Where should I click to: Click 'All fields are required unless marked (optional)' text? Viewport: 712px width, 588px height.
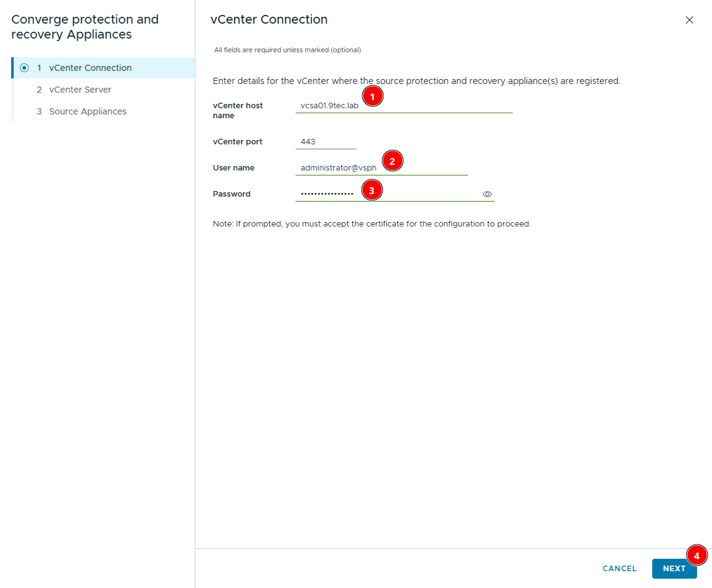(x=288, y=50)
